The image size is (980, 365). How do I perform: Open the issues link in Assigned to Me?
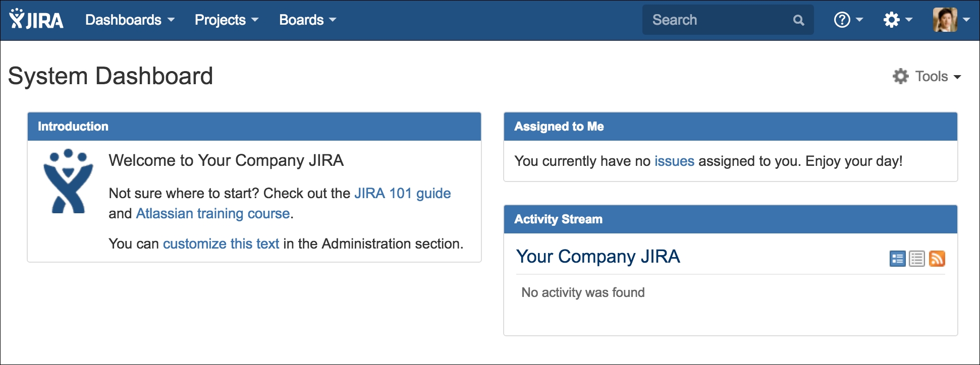pyautogui.click(x=674, y=161)
